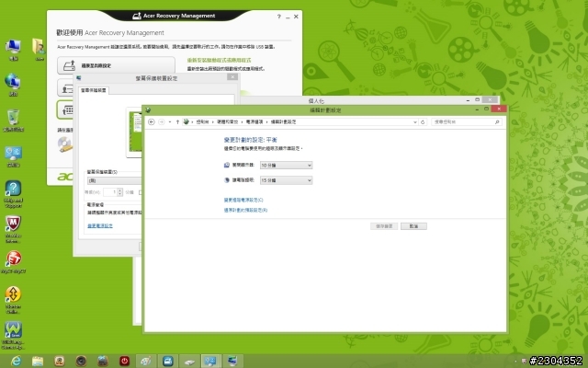Click the forward arrow in power plan window

click(x=162, y=122)
